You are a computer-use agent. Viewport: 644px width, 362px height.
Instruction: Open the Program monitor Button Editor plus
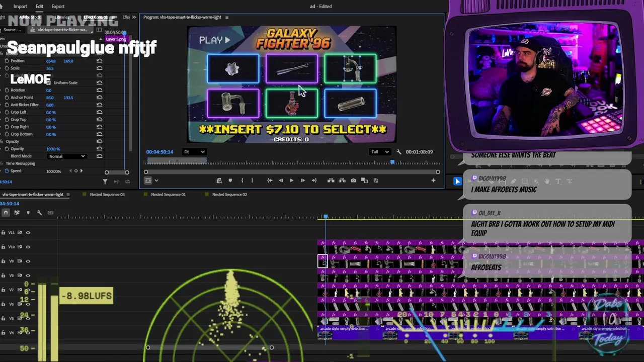pos(433,180)
